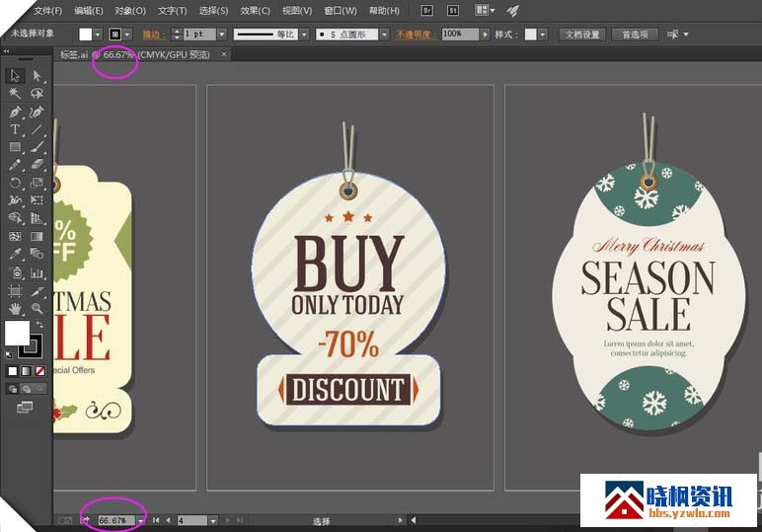Select the Free Transform tool
762x532 pixels.
pos(37,200)
